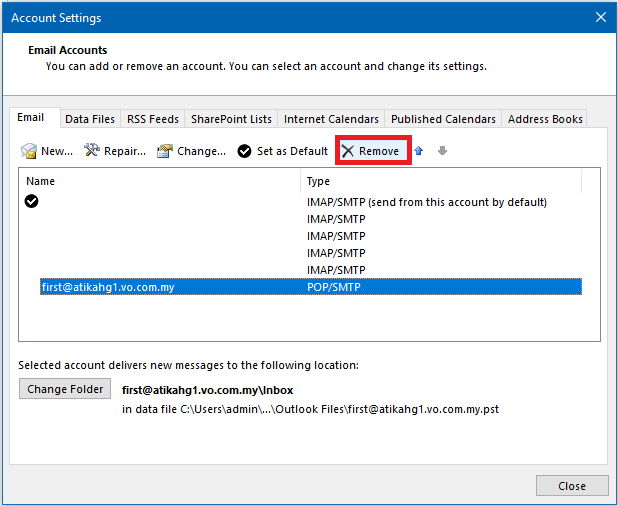Click the Type column header
The width and height of the screenshot is (618, 506).
point(440,182)
